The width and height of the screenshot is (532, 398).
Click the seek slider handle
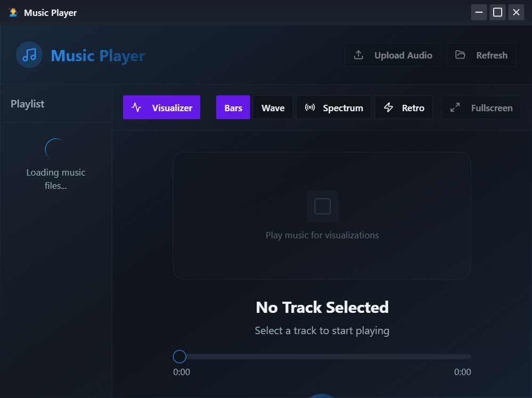tap(179, 356)
